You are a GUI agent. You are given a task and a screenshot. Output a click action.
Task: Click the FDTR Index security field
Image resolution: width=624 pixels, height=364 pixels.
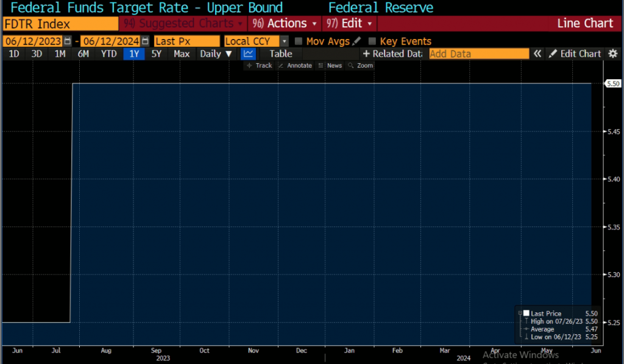[x=60, y=24]
